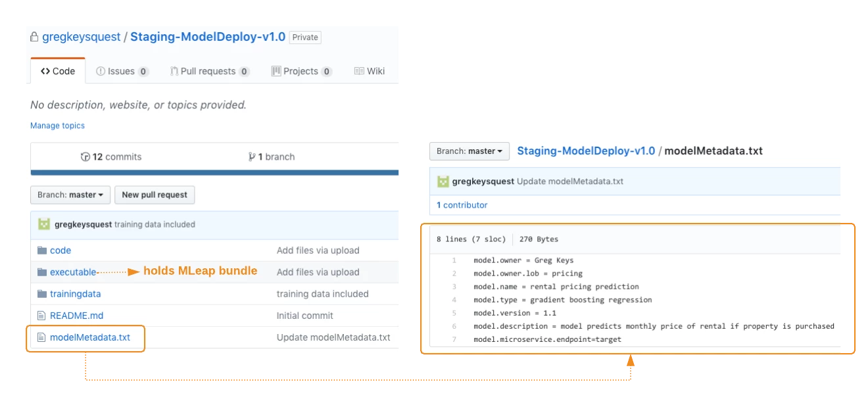The image size is (868, 407).
Task: Click the trainingdata folder icon
Action: click(x=42, y=294)
